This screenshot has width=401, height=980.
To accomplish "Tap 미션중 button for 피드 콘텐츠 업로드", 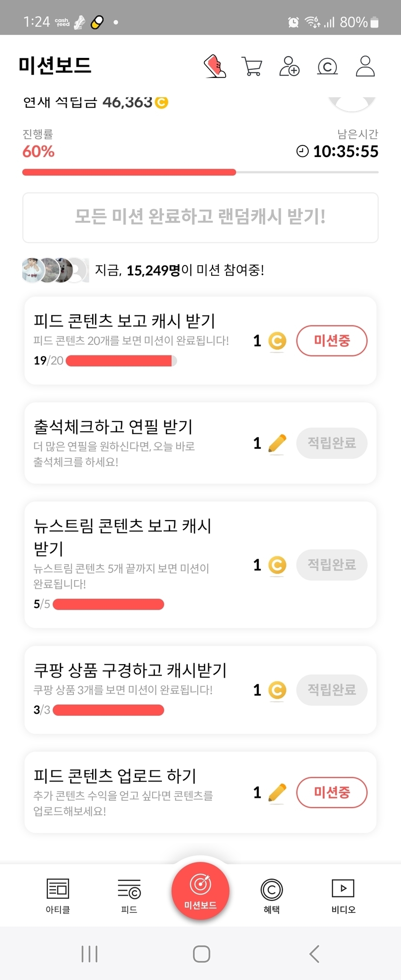I will (x=331, y=792).
